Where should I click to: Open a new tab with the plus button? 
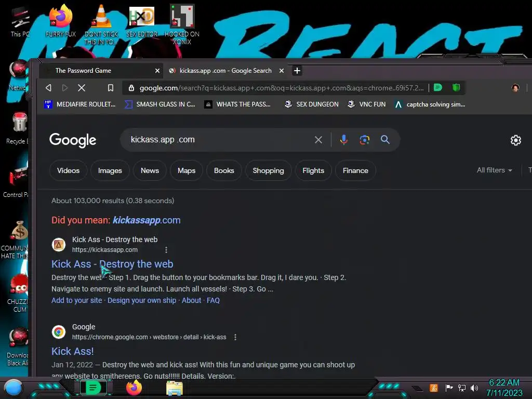[x=297, y=71]
